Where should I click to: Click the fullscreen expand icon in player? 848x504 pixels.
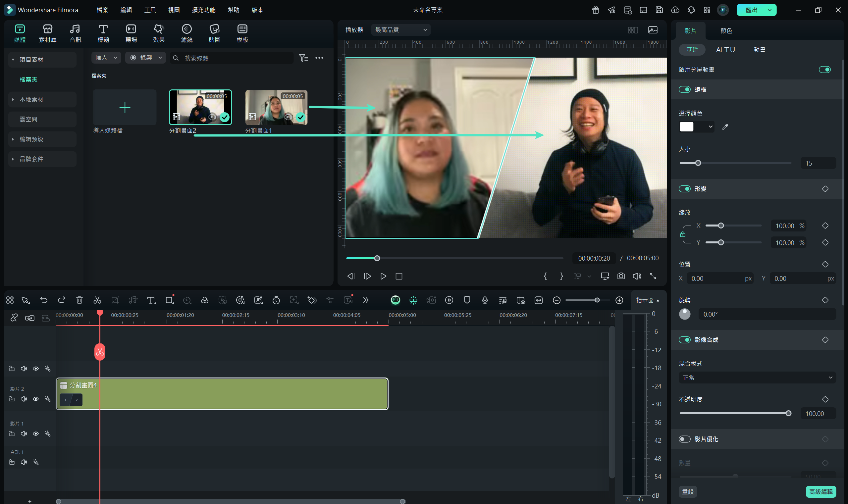coord(653,276)
